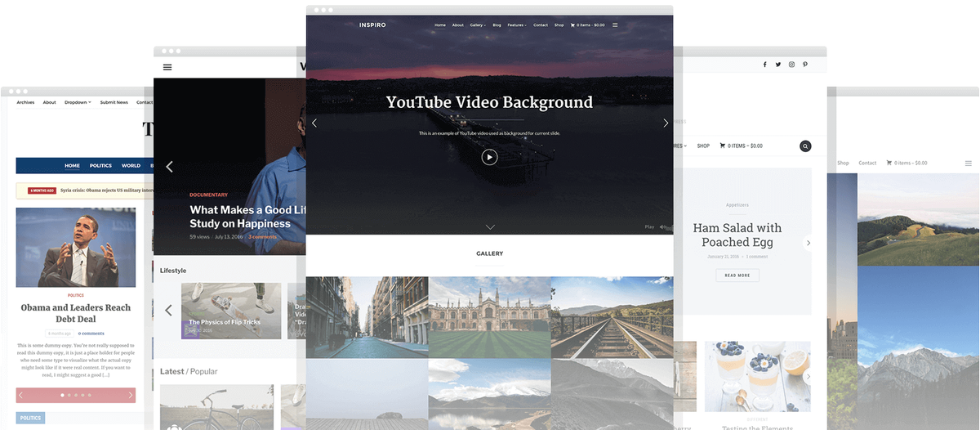Expand Dropdown in the news theme top bar
Image resolution: width=980 pixels, height=430 pixels.
tap(78, 102)
